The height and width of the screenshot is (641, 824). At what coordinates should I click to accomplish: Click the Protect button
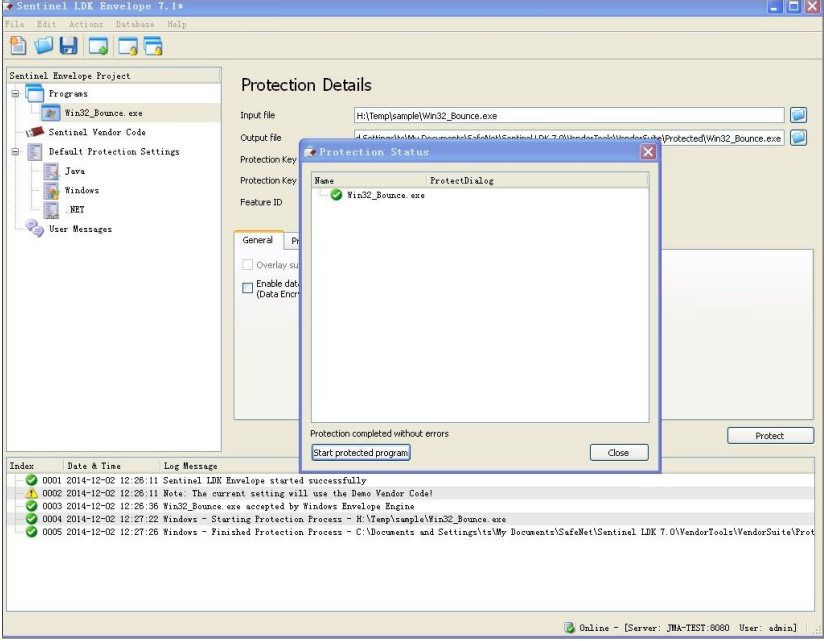pyautogui.click(x=769, y=436)
